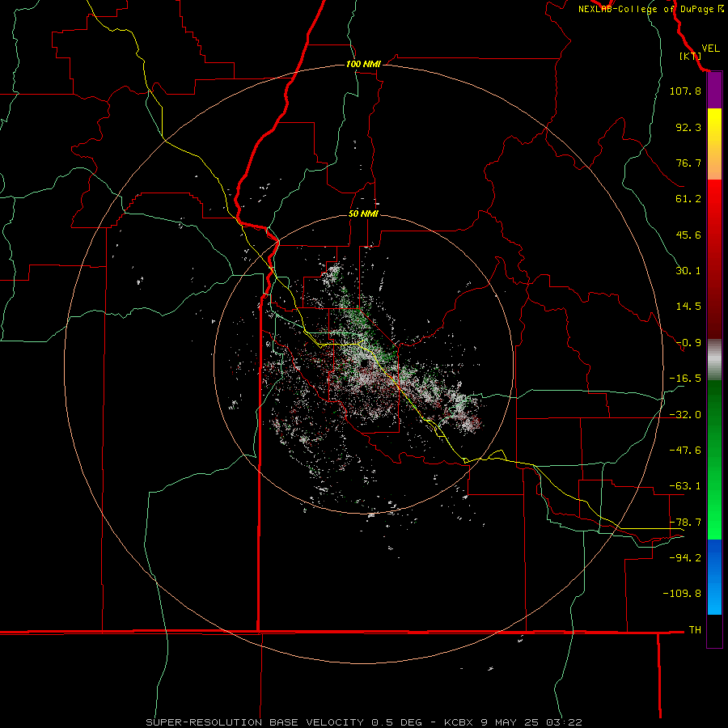The image size is (728, 728).
Task: Click the purple segment of the velocity color bar
Action: [714, 91]
